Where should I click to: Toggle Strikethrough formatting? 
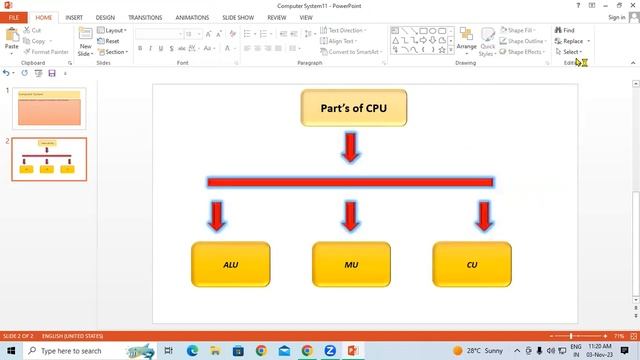[182, 48]
